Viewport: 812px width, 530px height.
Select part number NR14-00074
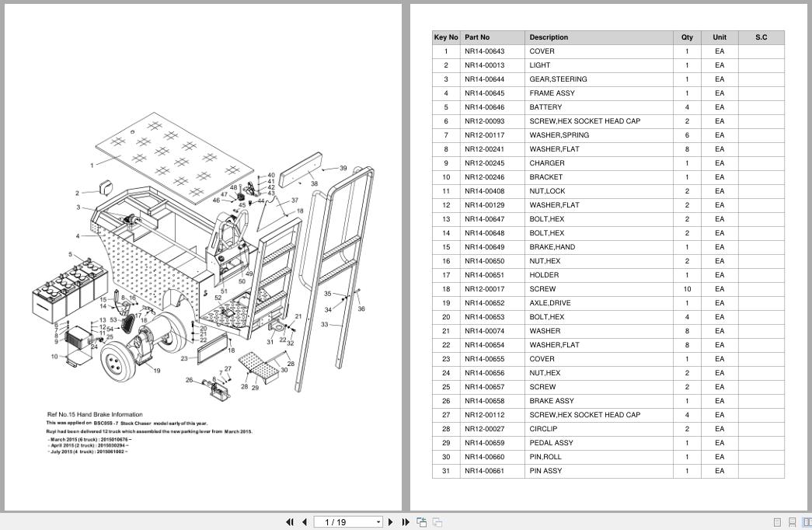click(484, 331)
